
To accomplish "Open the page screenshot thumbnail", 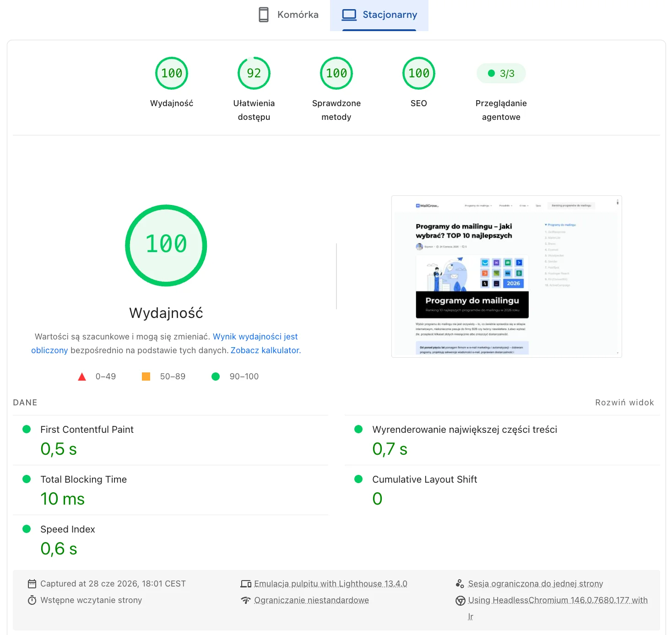I will tap(507, 277).
